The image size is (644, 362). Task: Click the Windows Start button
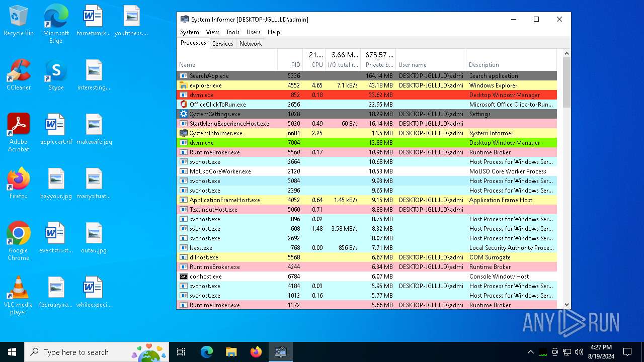point(12,352)
